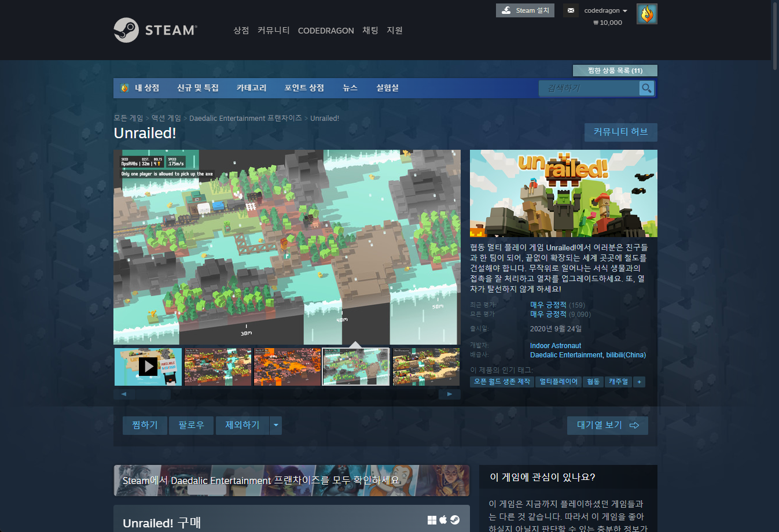779x532 pixels.
Task: Click the thumbnail strip scrollbar track
Action: coord(287,394)
